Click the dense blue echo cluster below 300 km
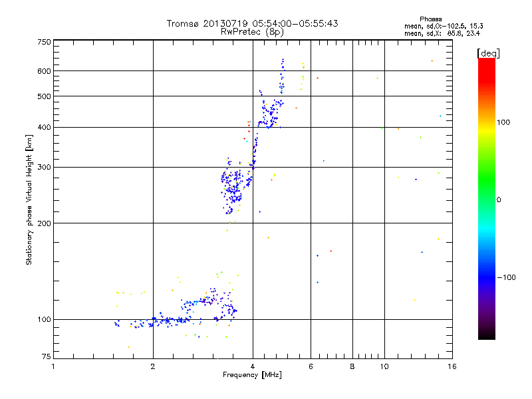This screenshot has width=532, height=399. point(233,188)
